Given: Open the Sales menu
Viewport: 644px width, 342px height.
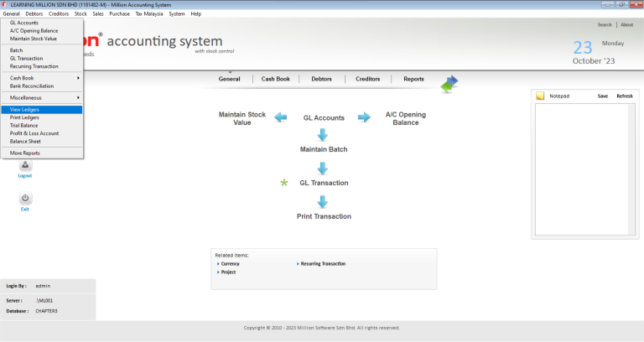Looking at the screenshot, I should click(x=98, y=13).
